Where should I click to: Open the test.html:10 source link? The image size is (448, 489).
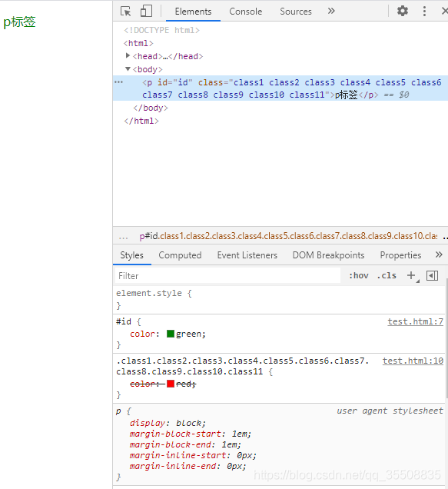[x=413, y=361]
